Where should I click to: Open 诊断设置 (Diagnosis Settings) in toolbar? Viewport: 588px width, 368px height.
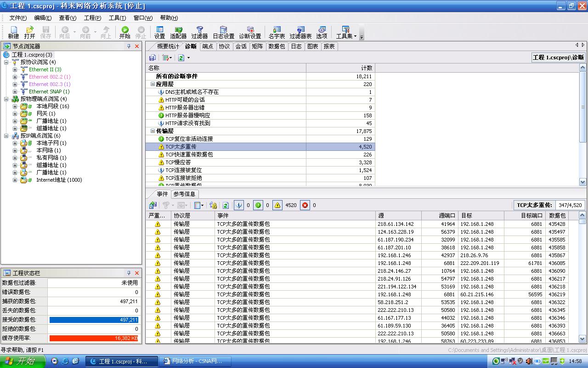[250, 32]
